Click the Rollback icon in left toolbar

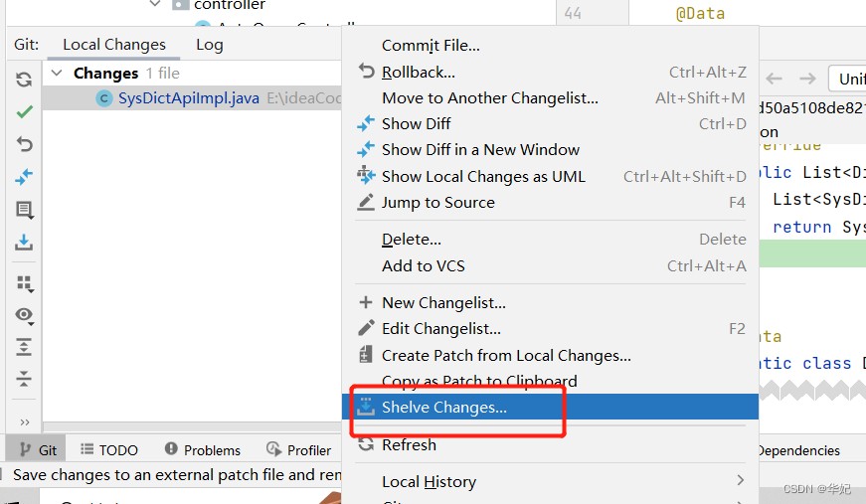pos(25,144)
